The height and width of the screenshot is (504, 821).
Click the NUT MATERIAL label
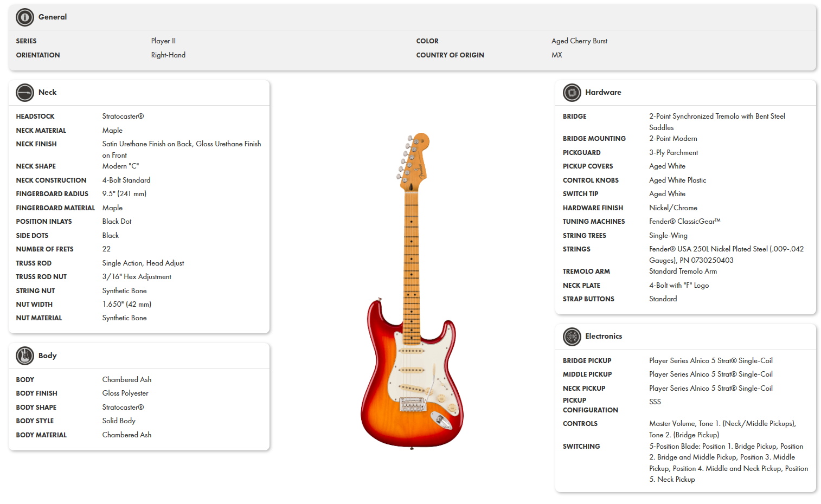coord(39,318)
